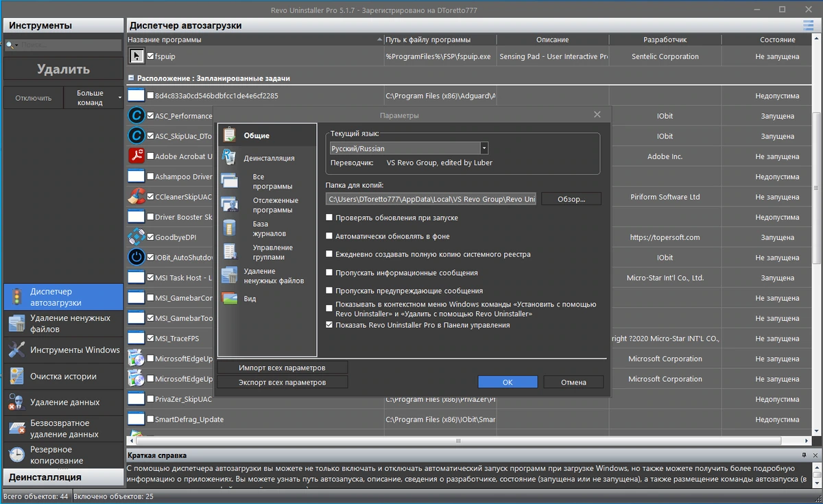
Task: Click the Обзор... browse button
Action: click(571, 199)
